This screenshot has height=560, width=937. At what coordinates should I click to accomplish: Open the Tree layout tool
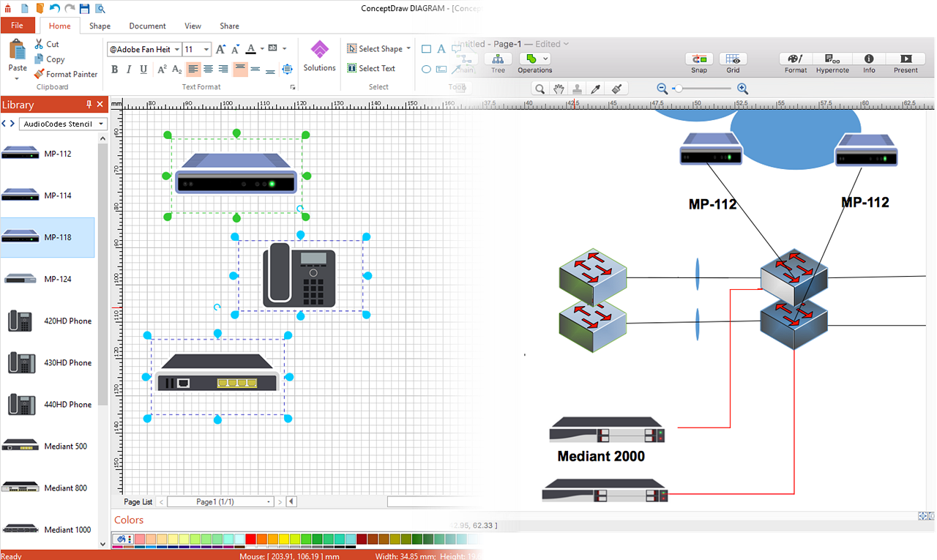(498, 62)
